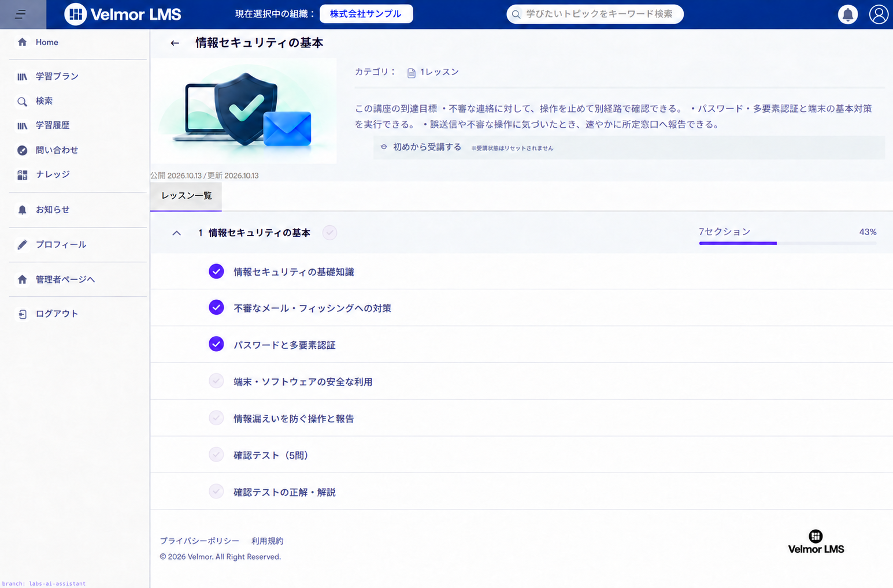Open the user account avatar icon

click(879, 14)
